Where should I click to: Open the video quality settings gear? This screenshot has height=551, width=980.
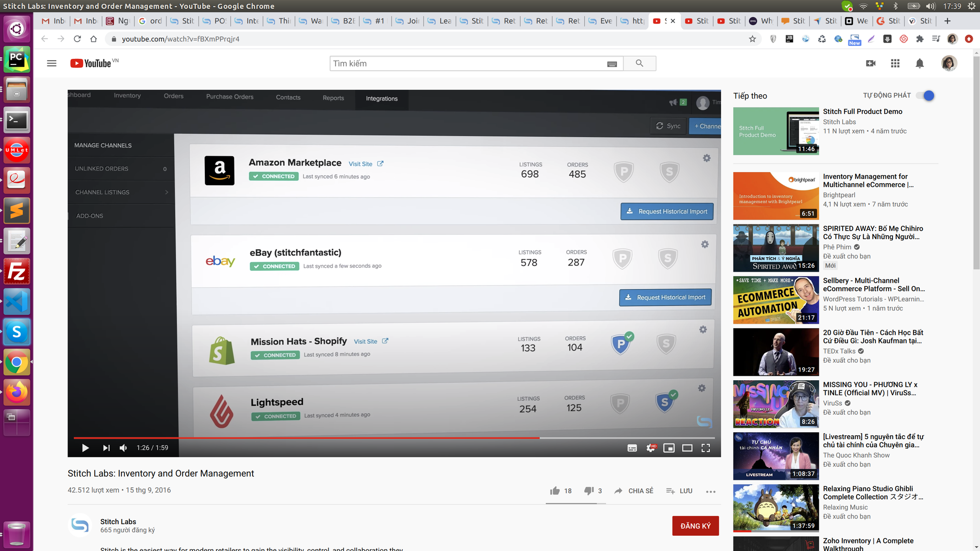click(650, 448)
